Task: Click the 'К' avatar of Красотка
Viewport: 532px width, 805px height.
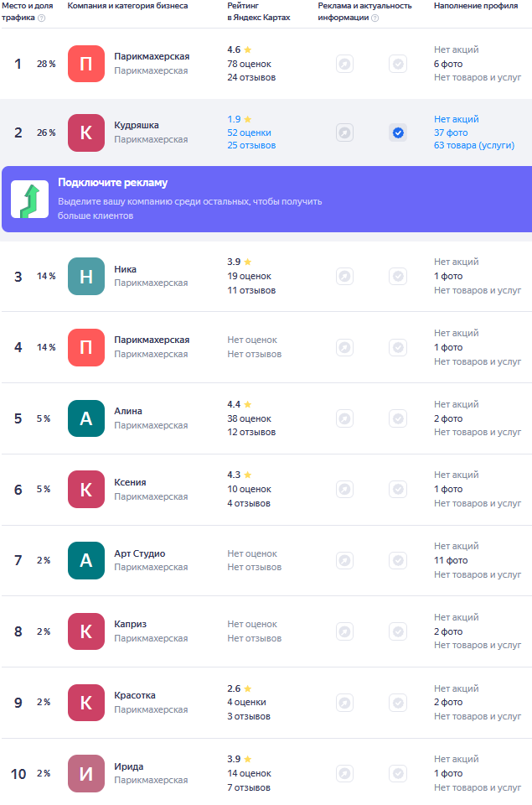Action: point(86,703)
